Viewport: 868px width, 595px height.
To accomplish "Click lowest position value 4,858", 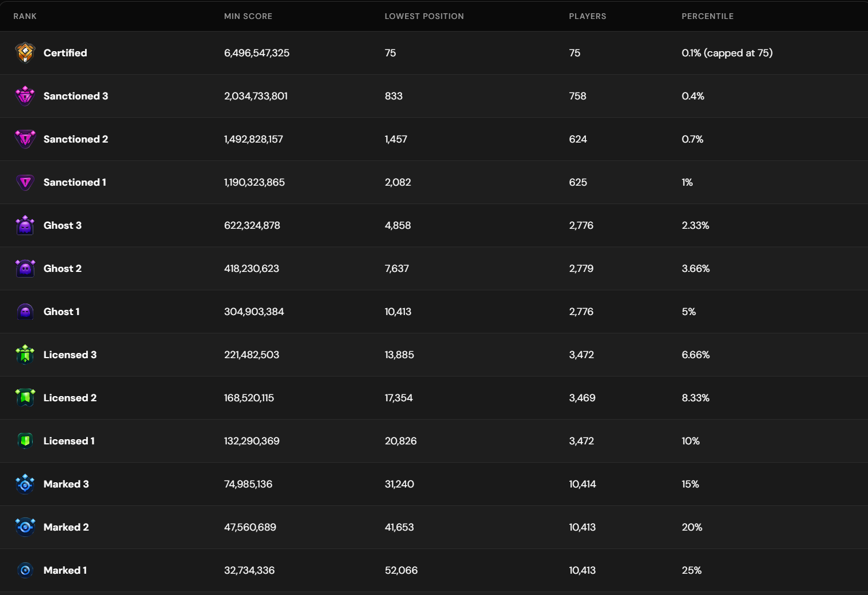I will click(398, 225).
